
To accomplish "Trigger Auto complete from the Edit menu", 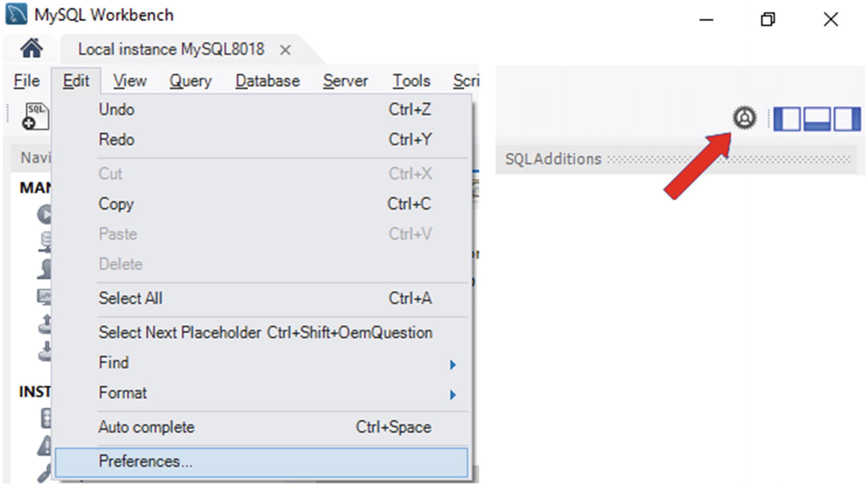I will tap(262, 427).
